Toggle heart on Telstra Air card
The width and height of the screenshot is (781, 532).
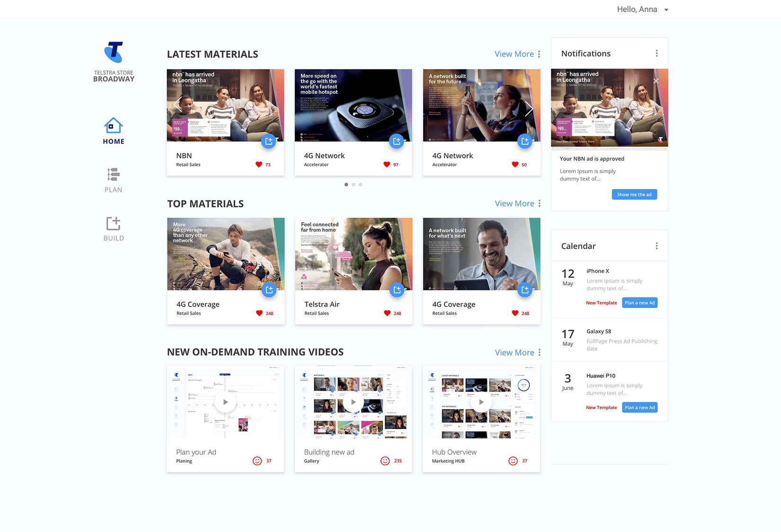[387, 313]
